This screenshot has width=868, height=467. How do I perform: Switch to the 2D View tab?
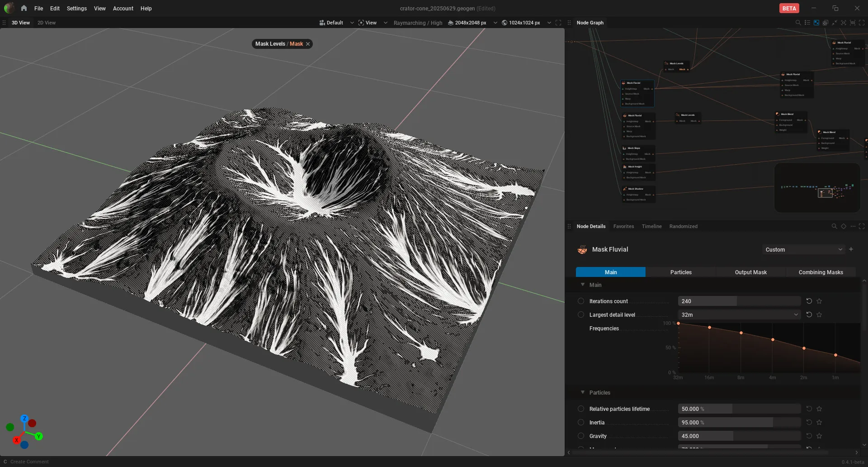(47, 23)
